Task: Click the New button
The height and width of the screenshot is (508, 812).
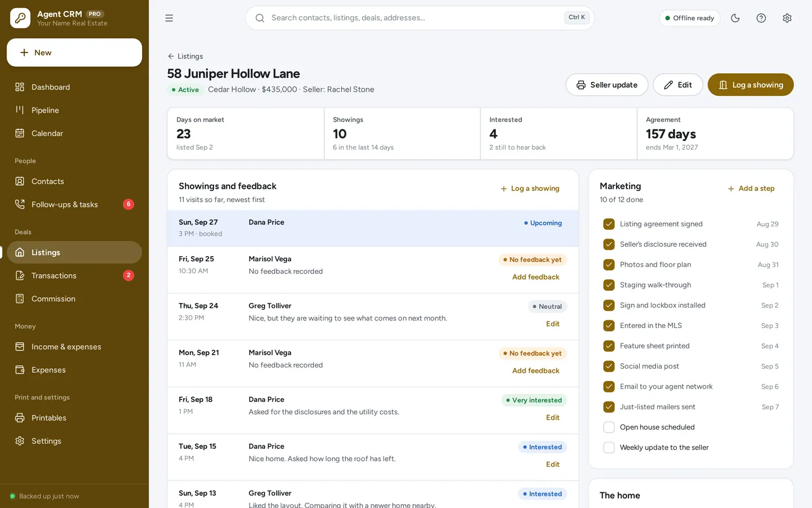Action: point(74,53)
